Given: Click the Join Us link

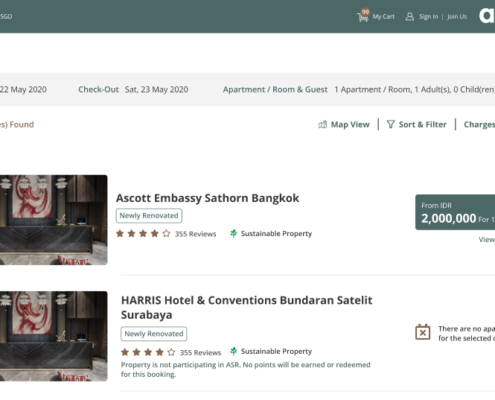Looking at the screenshot, I should coord(457,16).
